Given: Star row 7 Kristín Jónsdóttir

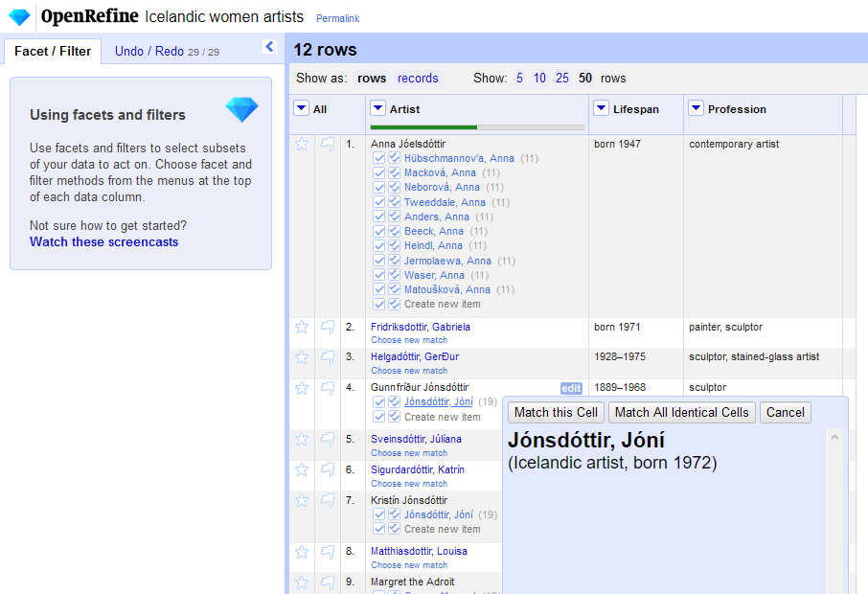Looking at the screenshot, I should pos(302,500).
